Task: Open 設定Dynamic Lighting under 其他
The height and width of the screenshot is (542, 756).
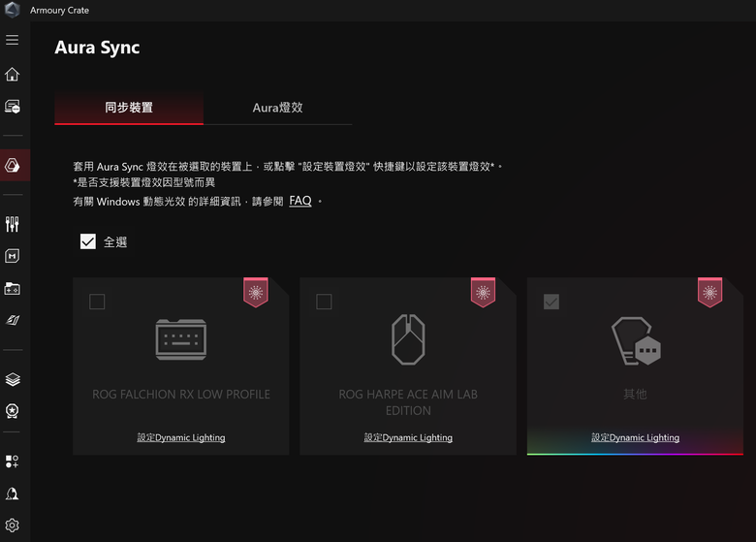Action: click(635, 437)
